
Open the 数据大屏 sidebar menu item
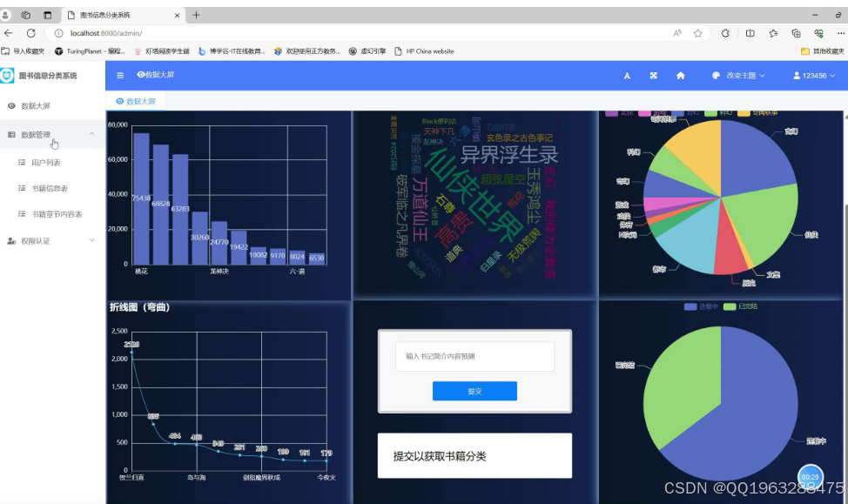click(x=52, y=106)
